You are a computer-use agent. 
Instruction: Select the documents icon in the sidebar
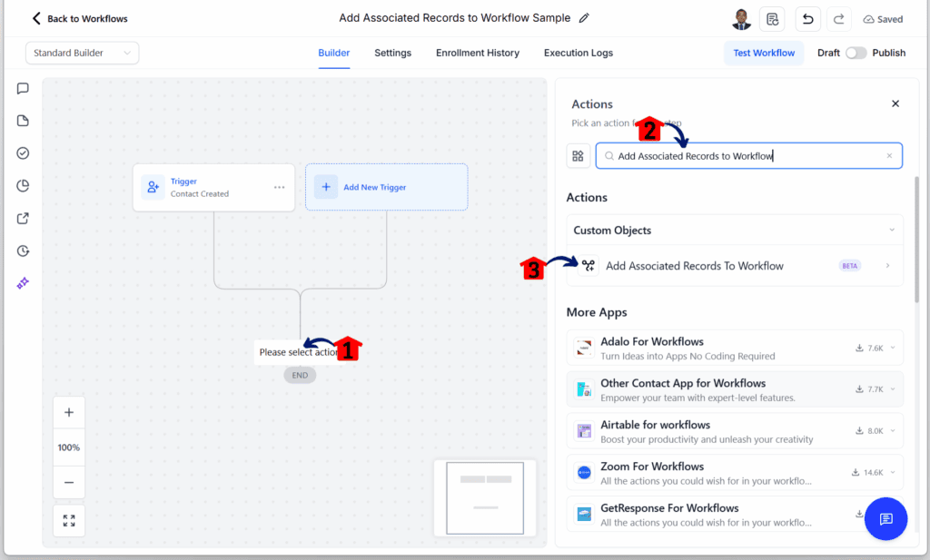(22, 120)
